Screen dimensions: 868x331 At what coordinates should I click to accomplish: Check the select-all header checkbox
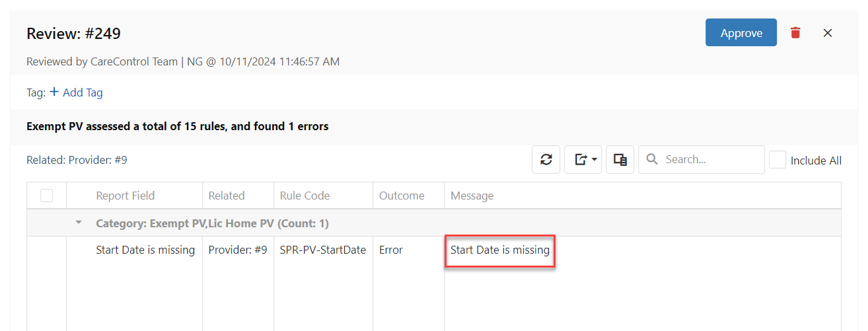[46, 196]
